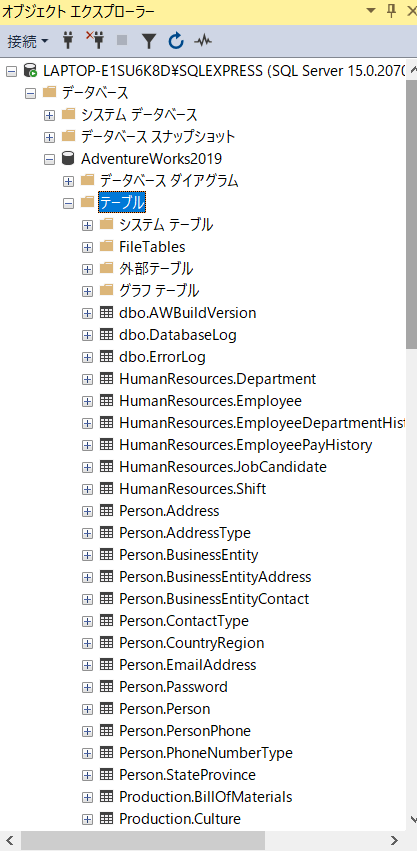Collapse the LAPTOP-E1SU6K8D server node
Viewport: 417px width, 852px height.
(x=11, y=71)
